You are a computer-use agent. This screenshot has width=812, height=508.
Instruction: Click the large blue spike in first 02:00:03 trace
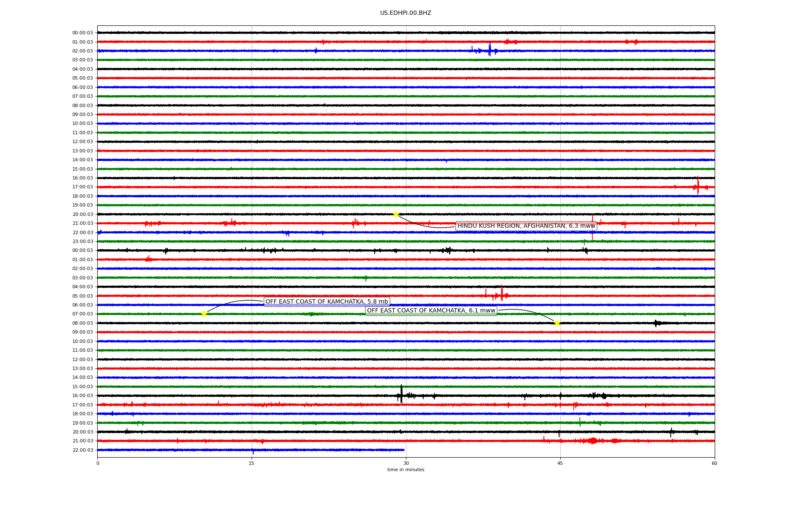coord(490,50)
